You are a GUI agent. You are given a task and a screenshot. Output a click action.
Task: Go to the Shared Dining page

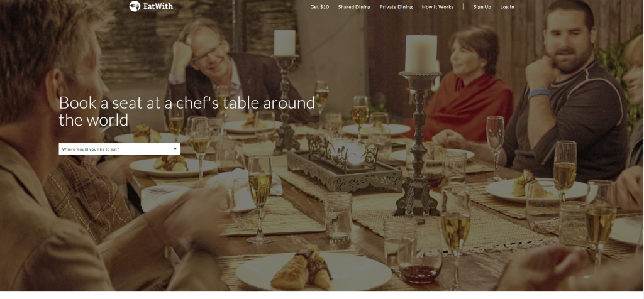[354, 7]
